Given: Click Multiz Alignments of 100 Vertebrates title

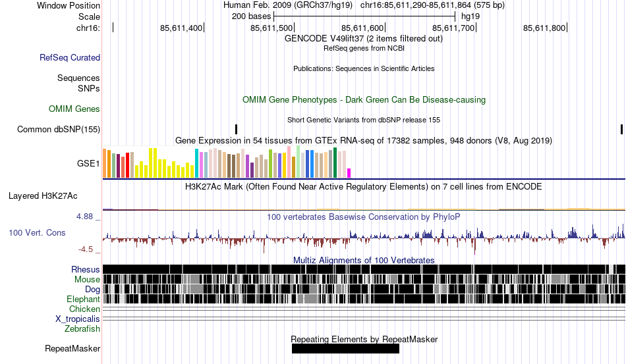Looking at the screenshot, I should coord(364,261).
